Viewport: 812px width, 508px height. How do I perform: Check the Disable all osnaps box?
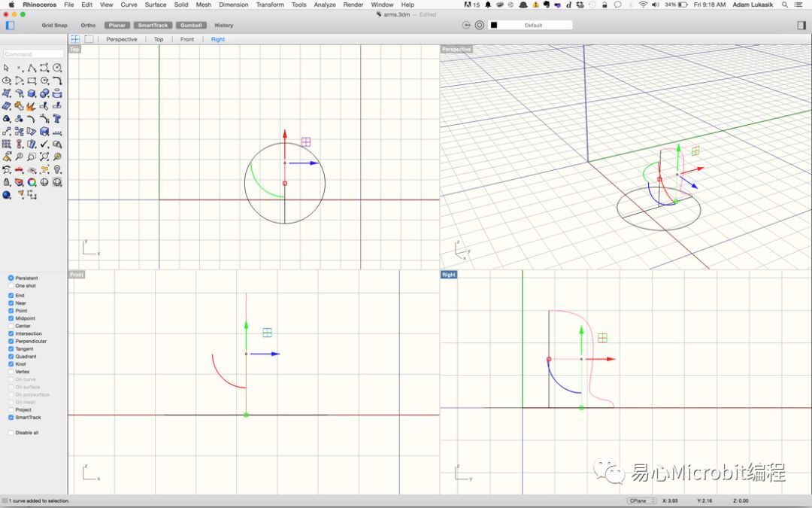[x=11, y=433]
